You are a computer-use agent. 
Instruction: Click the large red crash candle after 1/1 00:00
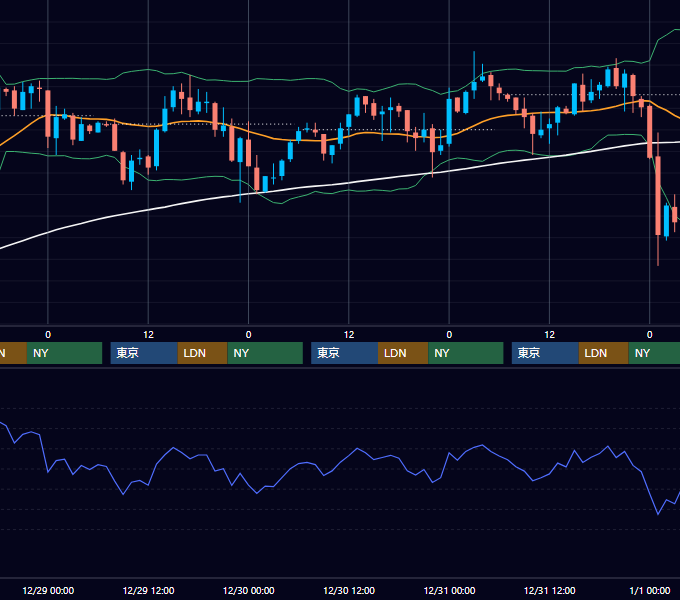658,196
